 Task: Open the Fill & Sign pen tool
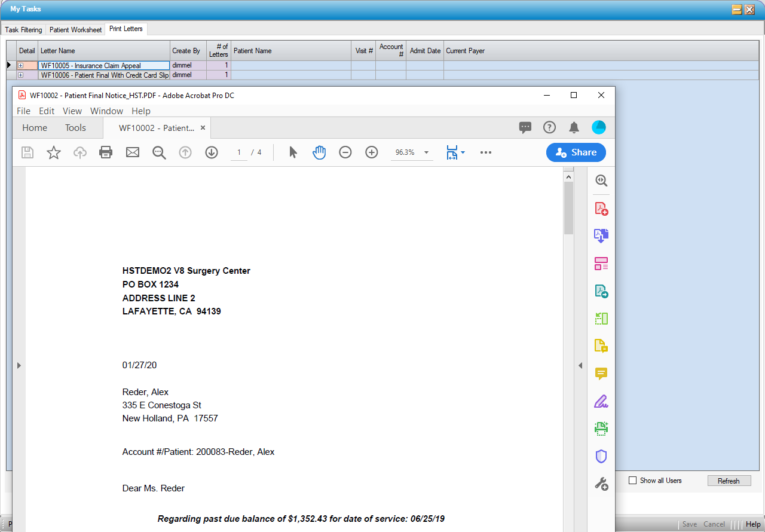[x=601, y=401]
